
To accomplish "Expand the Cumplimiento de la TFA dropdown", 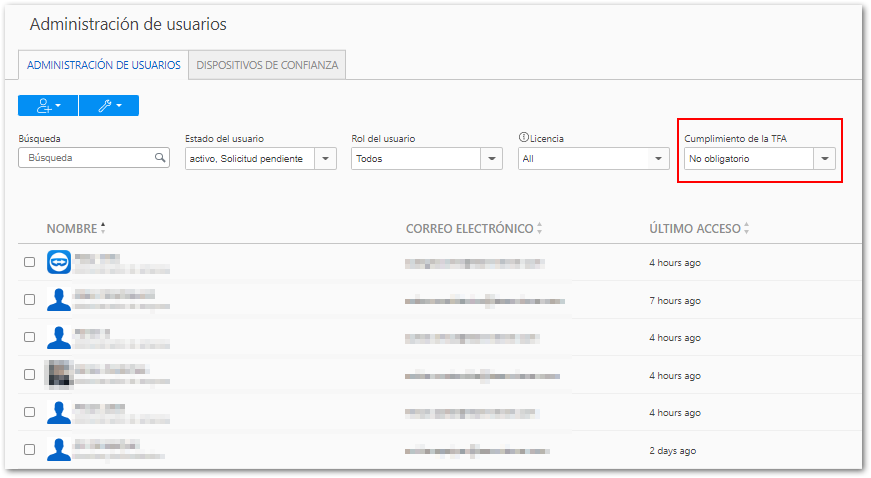I will pos(824,158).
